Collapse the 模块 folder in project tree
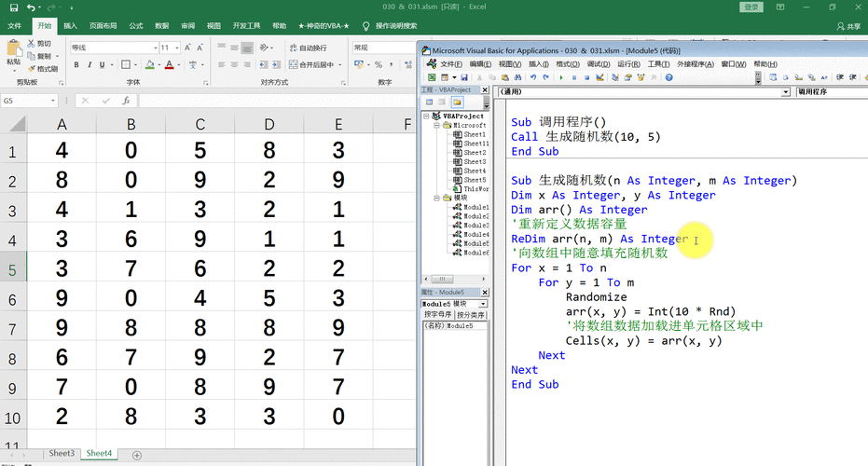The width and height of the screenshot is (868, 466). point(436,198)
